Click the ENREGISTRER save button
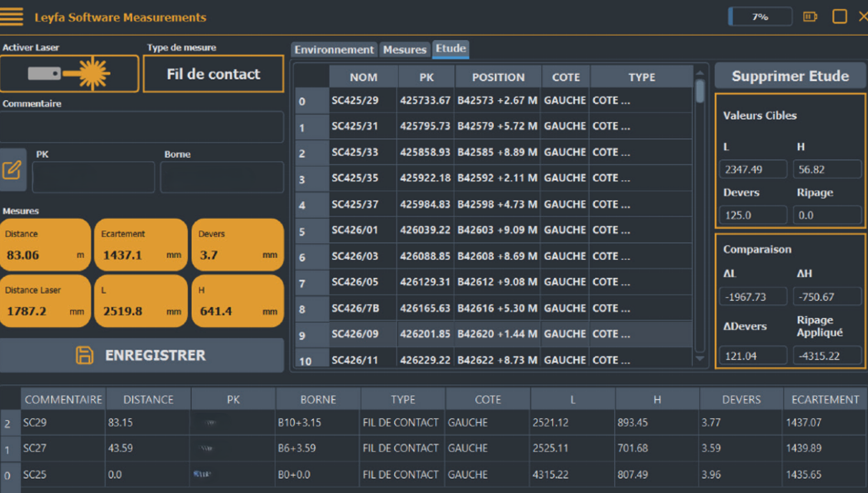Viewport: 868px width, 493px height. tap(142, 355)
